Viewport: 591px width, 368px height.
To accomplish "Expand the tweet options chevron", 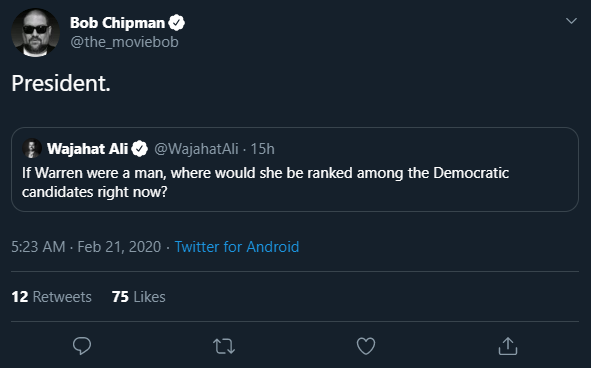I will tap(571, 21).
